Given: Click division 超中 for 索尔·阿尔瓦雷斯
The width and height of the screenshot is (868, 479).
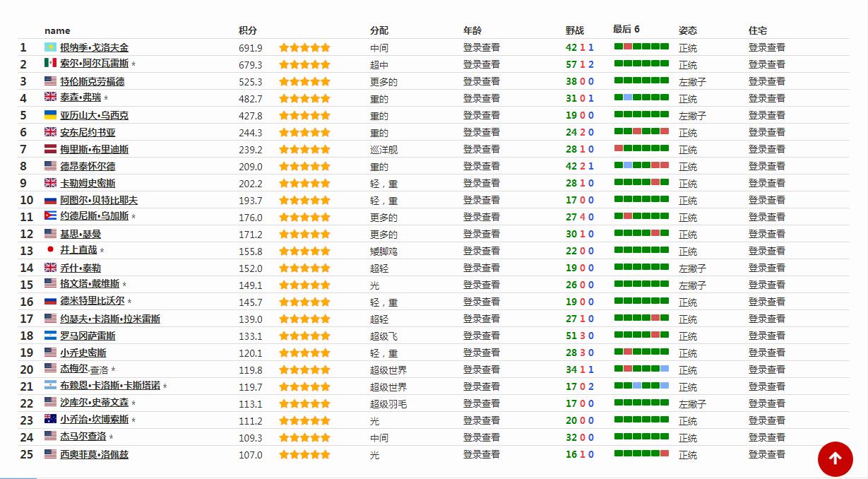Looking at the screenshot, I should click(379, 64).
